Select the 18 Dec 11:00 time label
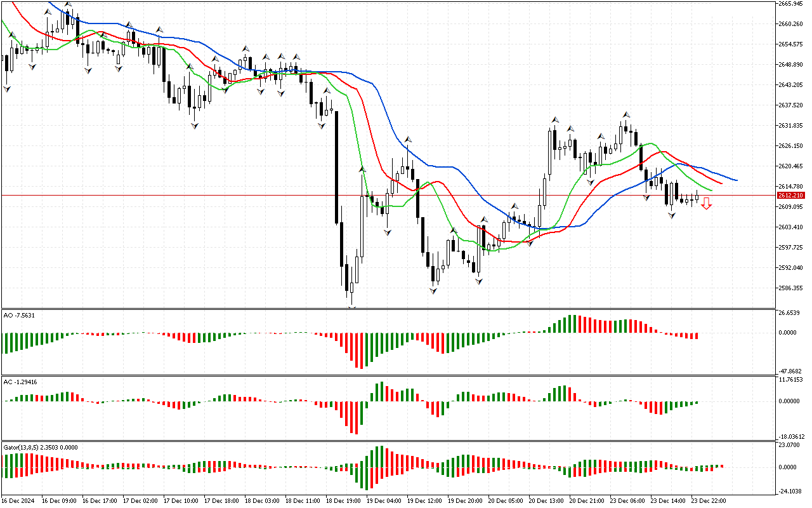The image size is (812, 508). tap(303, 501)
